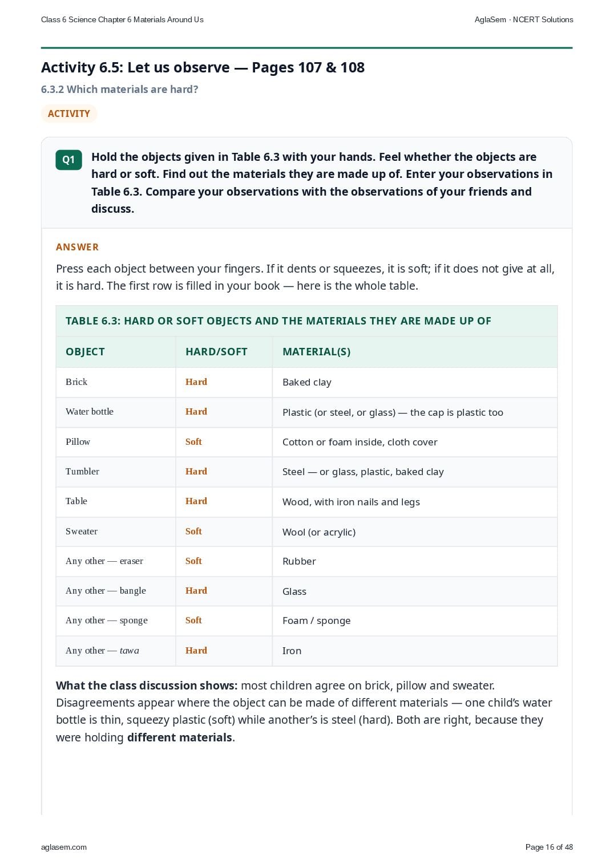This screenshot has width=614, height=868.
Task: Select the Activity 6.5 heading
Action: pyautogui.click(x=203, y=67)
